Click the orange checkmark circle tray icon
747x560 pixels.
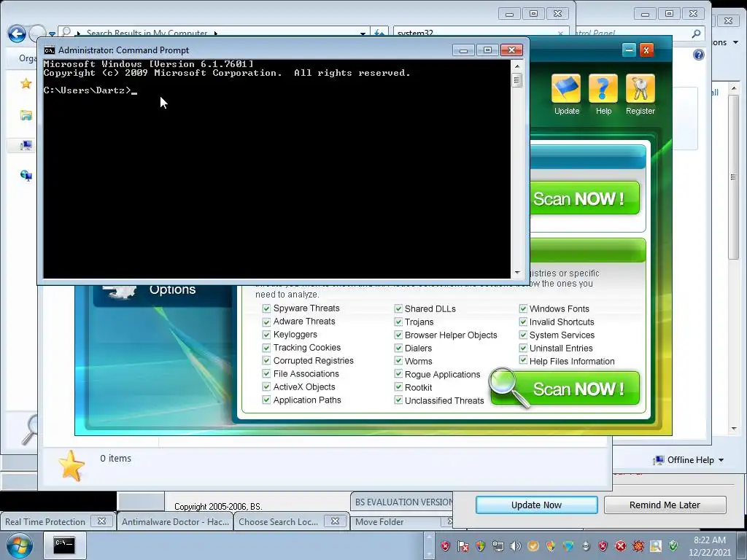click(x=533, y=545)
